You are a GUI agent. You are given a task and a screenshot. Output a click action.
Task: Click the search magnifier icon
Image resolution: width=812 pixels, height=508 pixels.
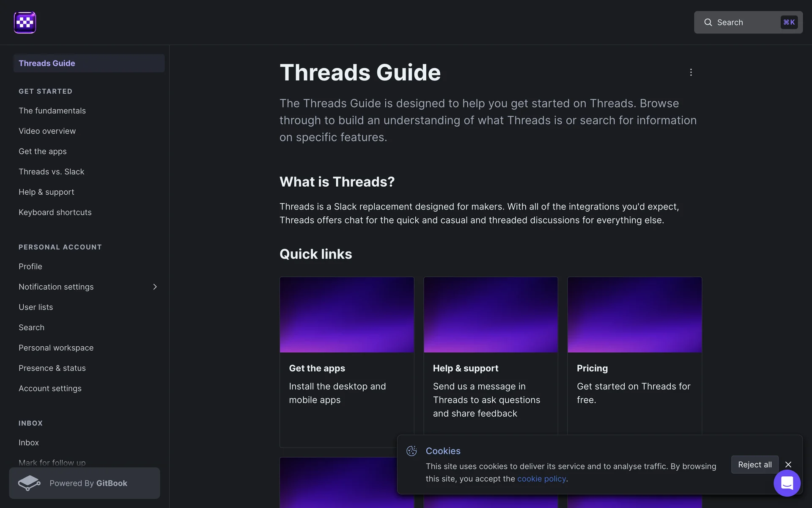[708, 22]
